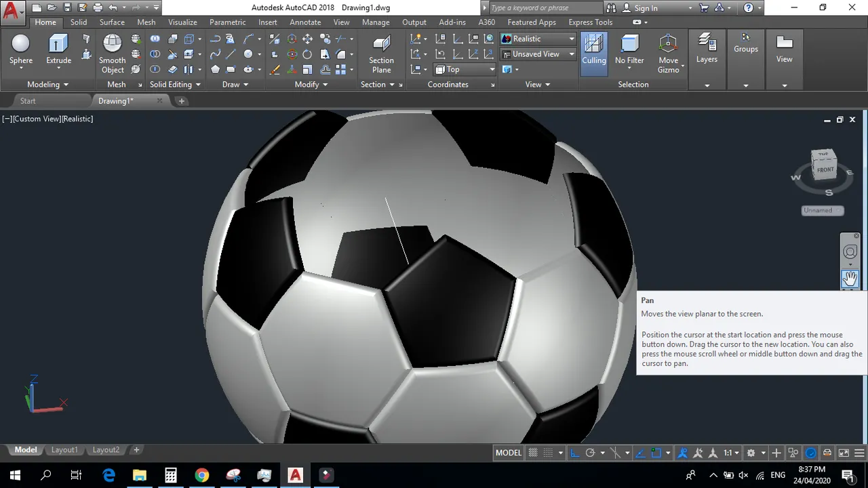
Task: Click the Unnamed UCS label under ViewCube
Action: 822,210
